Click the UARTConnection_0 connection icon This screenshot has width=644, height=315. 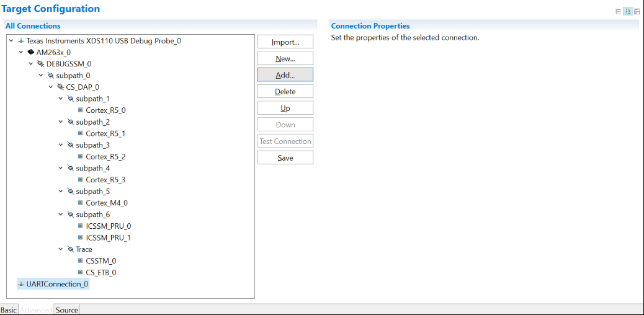21,284
